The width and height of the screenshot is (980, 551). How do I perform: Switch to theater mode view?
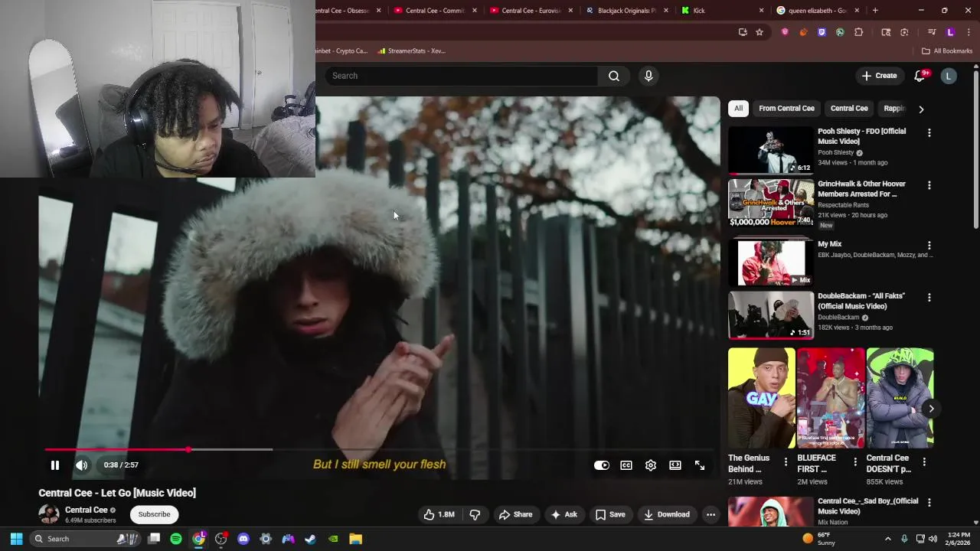675,465
